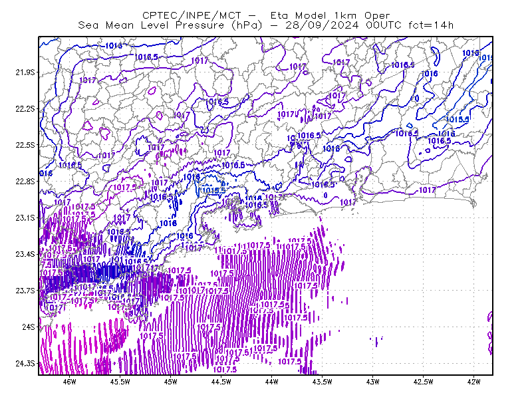Click the 22.2S latitude axis label

click(x=25, y=108)
